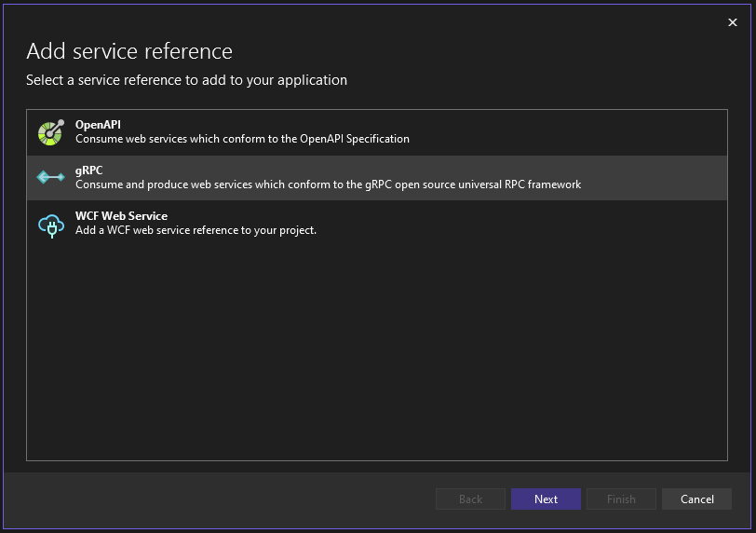Select the gRPC title label
The height and width of the screenshot is (533, 756).
pyautogui.click(x=88, y=171)
